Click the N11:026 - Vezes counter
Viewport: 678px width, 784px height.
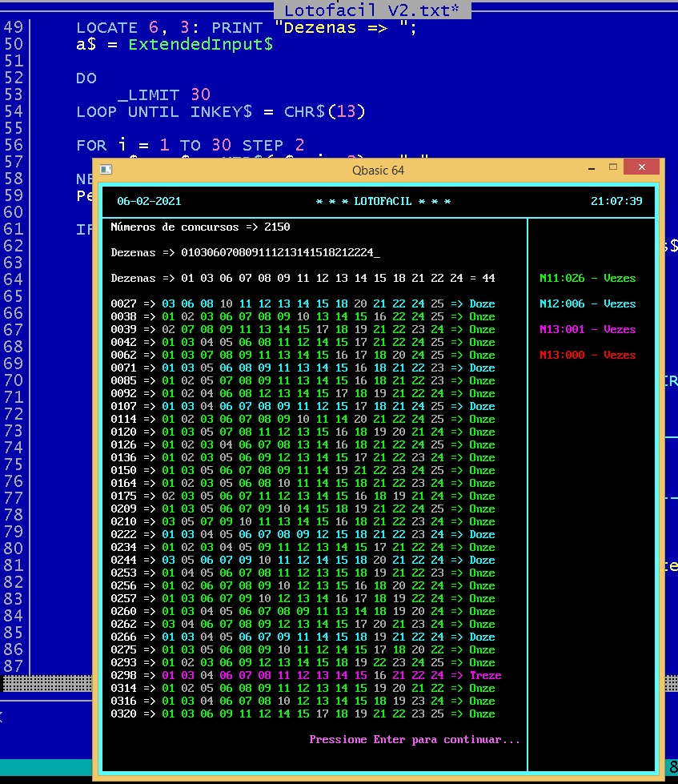[x=588, y=279]
